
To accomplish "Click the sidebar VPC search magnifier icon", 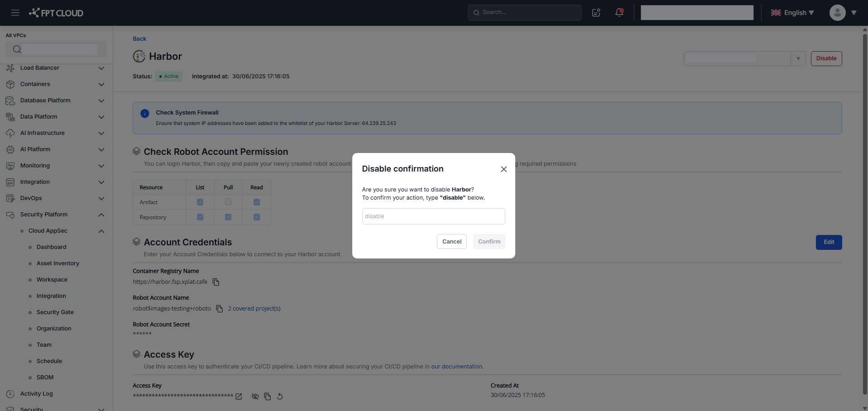I will tap(17, 49).
